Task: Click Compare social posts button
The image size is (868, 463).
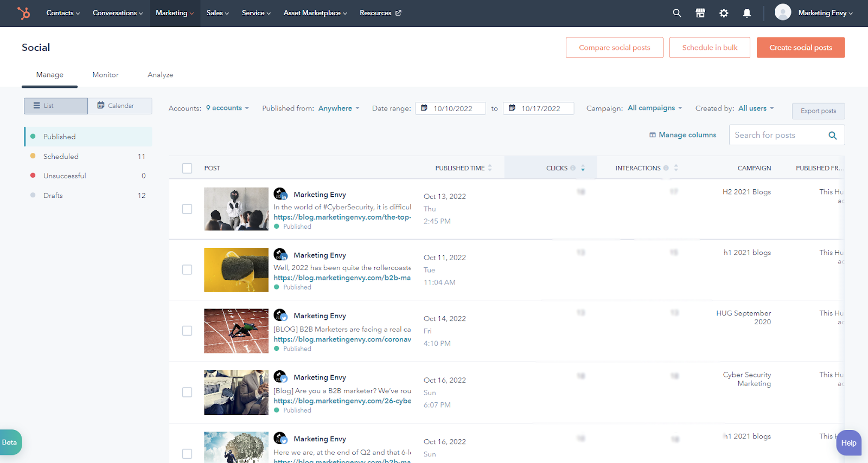Action: click(x=615, y=48)
